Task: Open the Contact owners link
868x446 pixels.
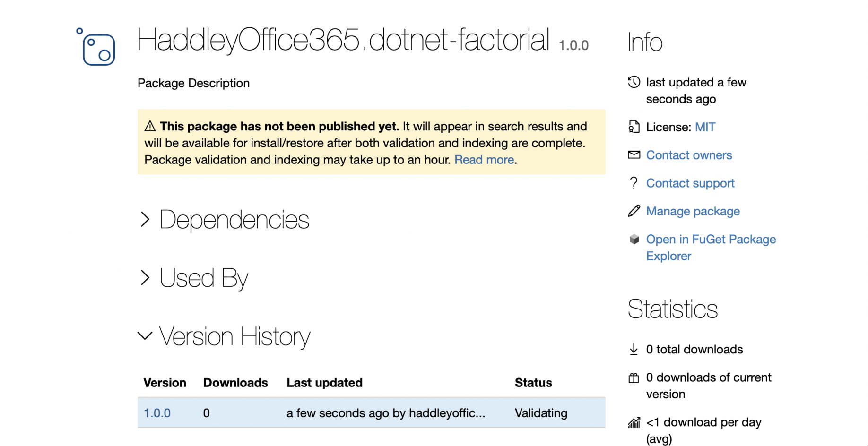Action: click(x=689, y=155)
